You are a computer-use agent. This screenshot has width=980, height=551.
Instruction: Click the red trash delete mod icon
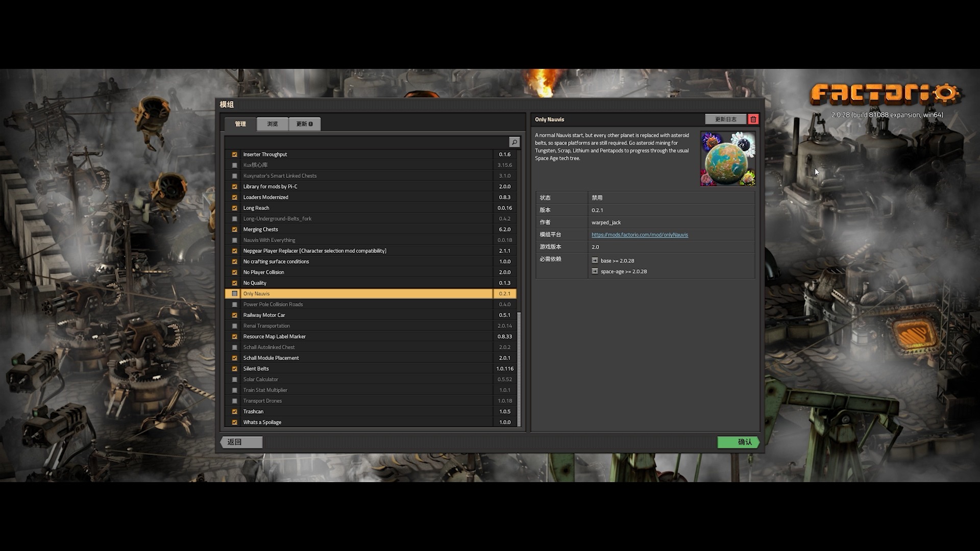[753, 119]
